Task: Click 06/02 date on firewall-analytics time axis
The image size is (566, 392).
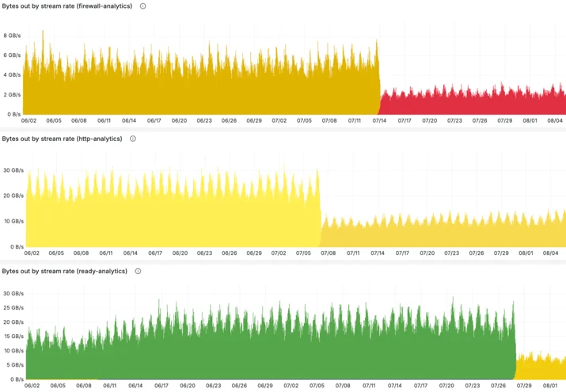Action: 28,120
